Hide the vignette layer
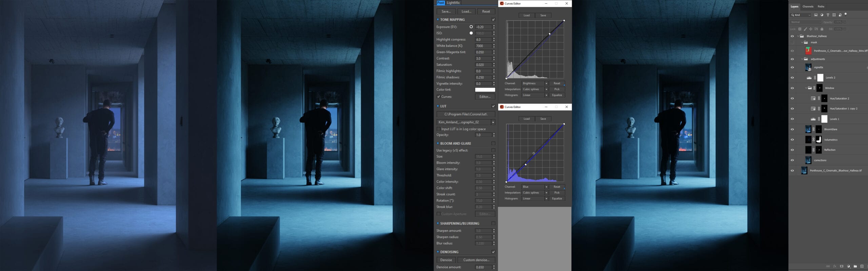Viewport: 868px width, 271px height. [x=792, y=67]
